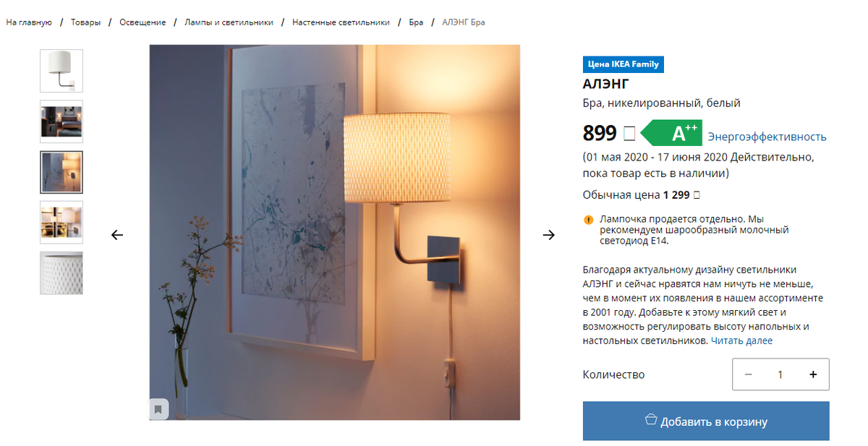The width and height of the screenshot is (868, 446).
Task: Navigate to Лампы и светильники breadcrumb
Action: [229, 22]
